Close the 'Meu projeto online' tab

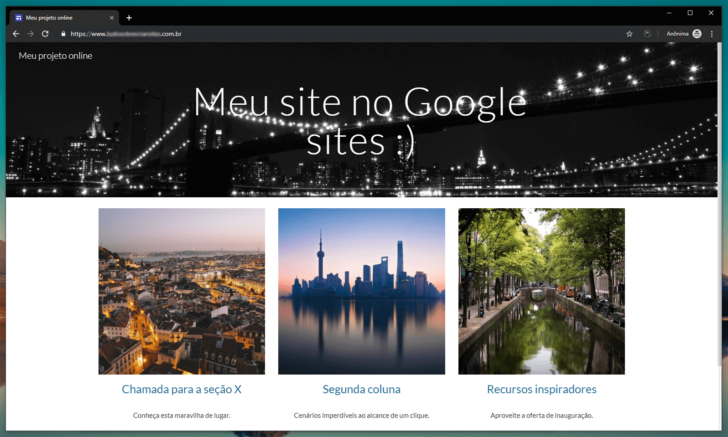point(111,18)
